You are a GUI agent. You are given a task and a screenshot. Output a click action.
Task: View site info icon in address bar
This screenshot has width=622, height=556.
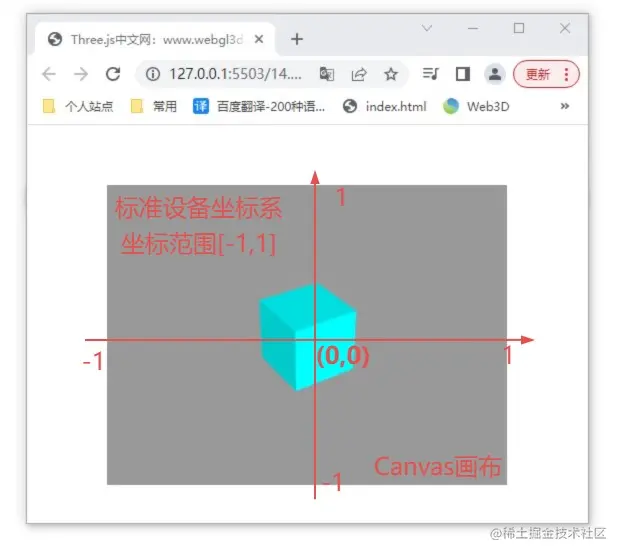[x=153, y=74]
